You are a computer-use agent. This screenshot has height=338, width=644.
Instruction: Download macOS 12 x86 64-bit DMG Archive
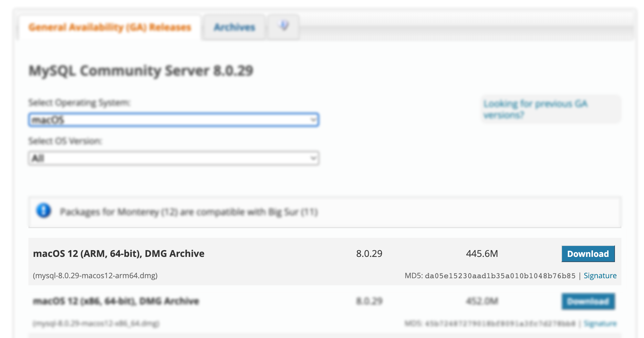tap(588, 301)
